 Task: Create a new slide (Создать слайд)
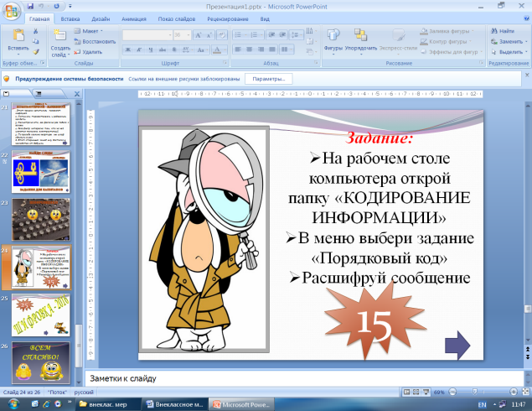pyautogui.click(x=60, y=43)
